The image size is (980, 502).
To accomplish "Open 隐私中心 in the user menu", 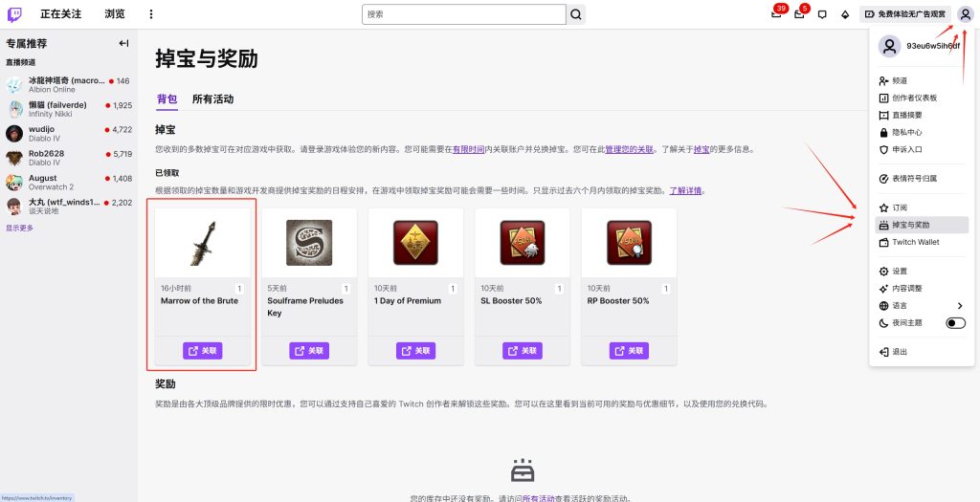I will pyautogui.click(x=922, y=132).
